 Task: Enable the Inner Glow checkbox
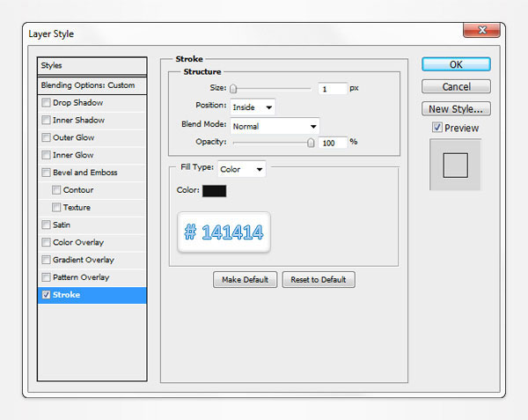tap(46, 155)
